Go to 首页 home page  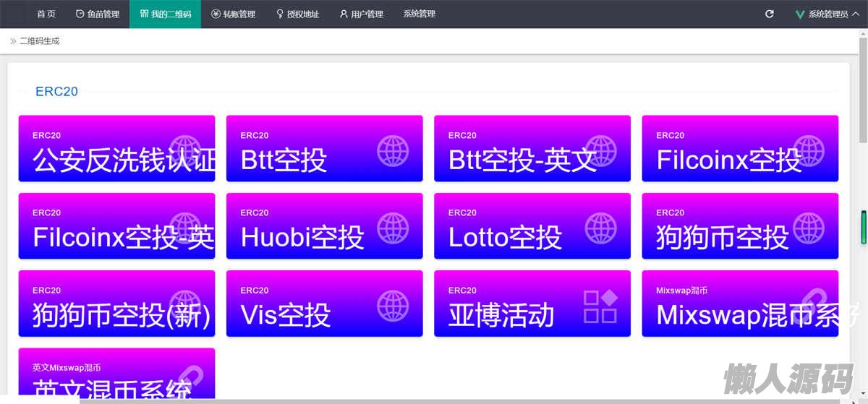click(x=46, y=14)
